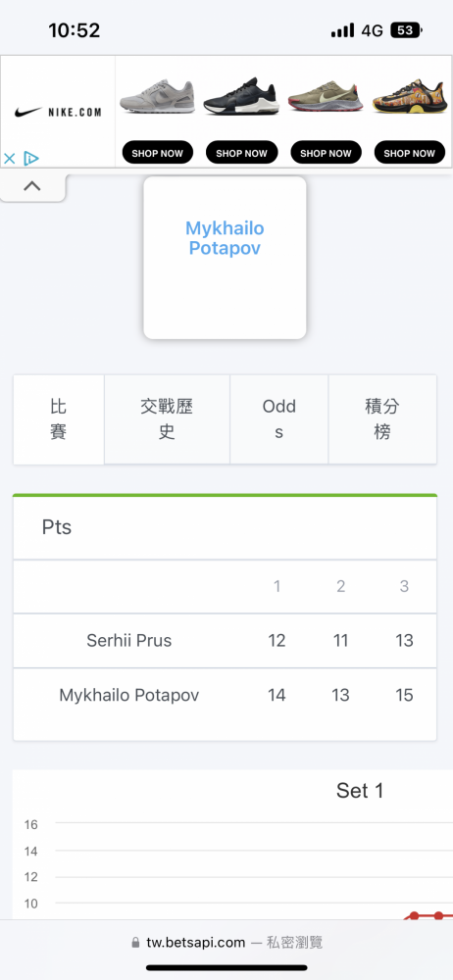
Task: Open the Odds tab
Action: coord(279,419)
